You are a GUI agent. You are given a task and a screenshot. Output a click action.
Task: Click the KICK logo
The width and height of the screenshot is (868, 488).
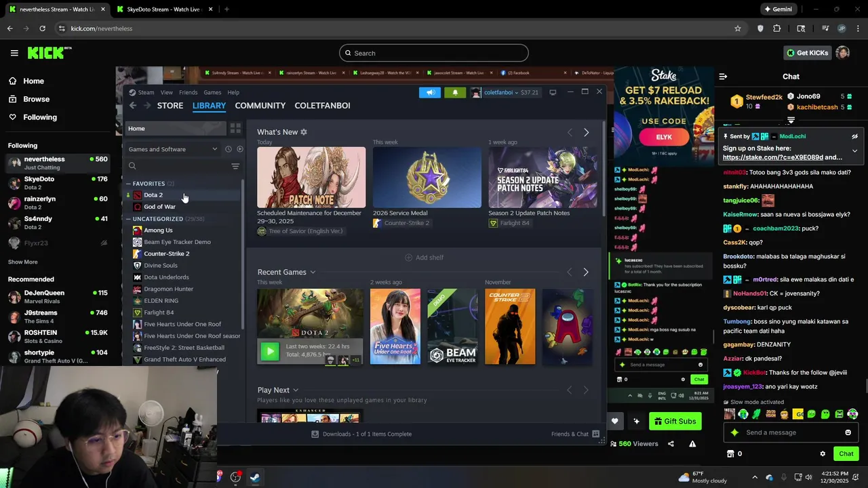50,53
